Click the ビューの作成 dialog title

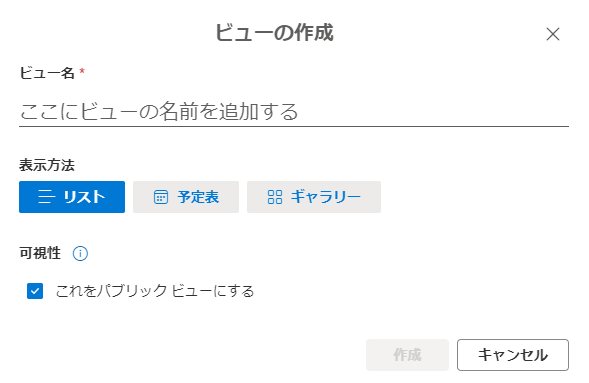[274, 32]
